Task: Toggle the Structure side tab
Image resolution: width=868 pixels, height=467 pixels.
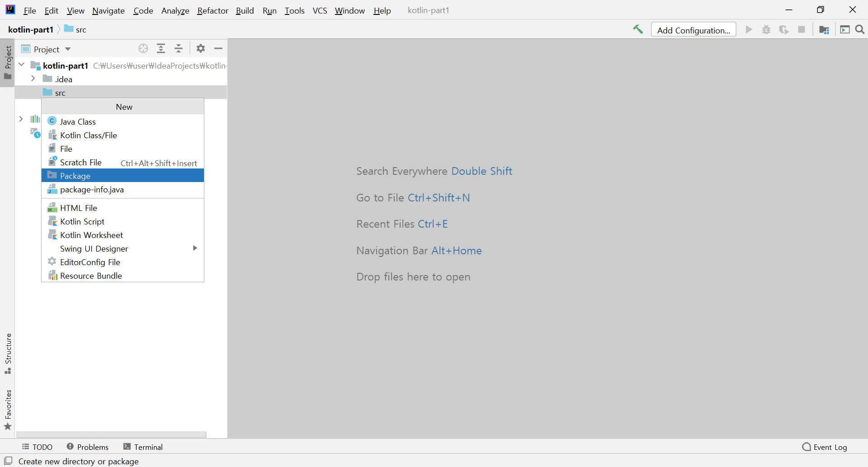Action: coord(8,354)
